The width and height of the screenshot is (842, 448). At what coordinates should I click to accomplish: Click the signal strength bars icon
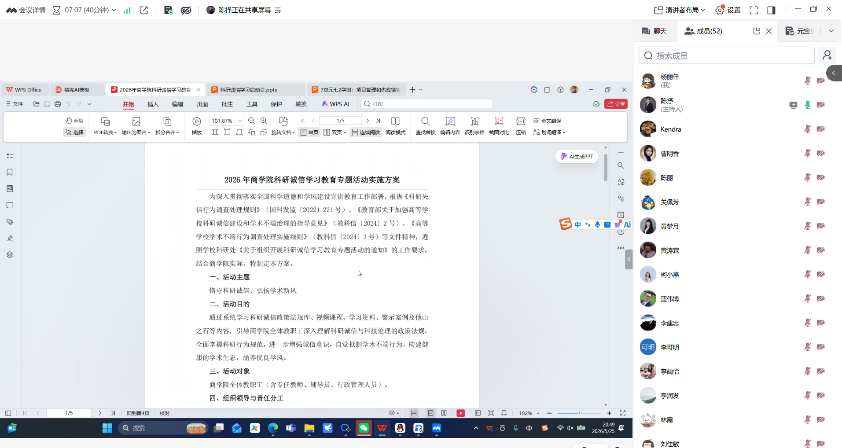(x=127, y=10)
